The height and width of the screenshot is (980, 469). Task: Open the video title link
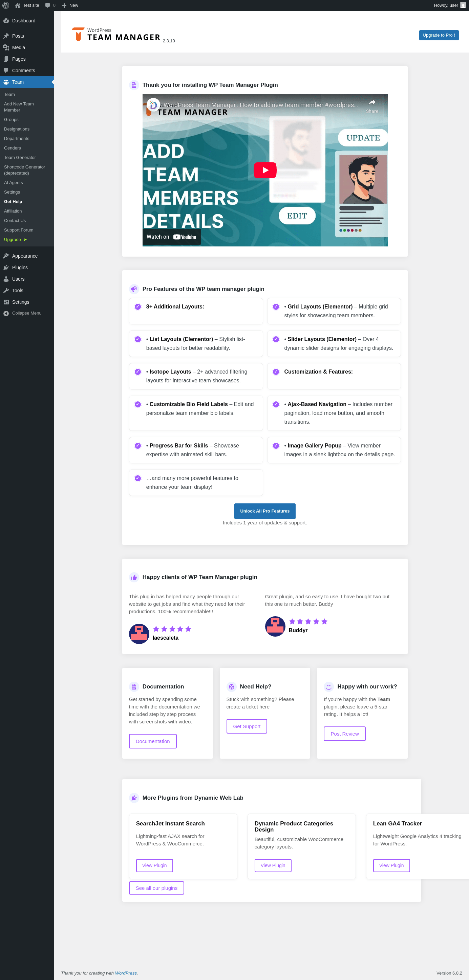pos(260,105)
